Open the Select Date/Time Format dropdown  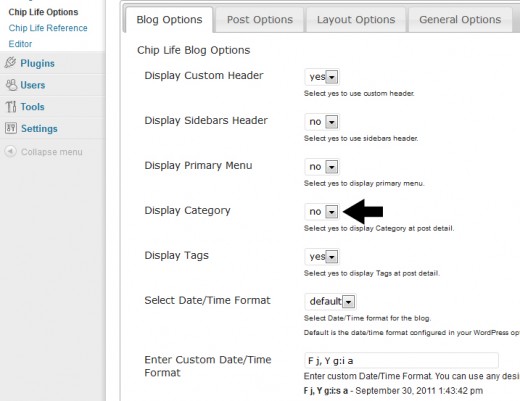pos(330,302)
